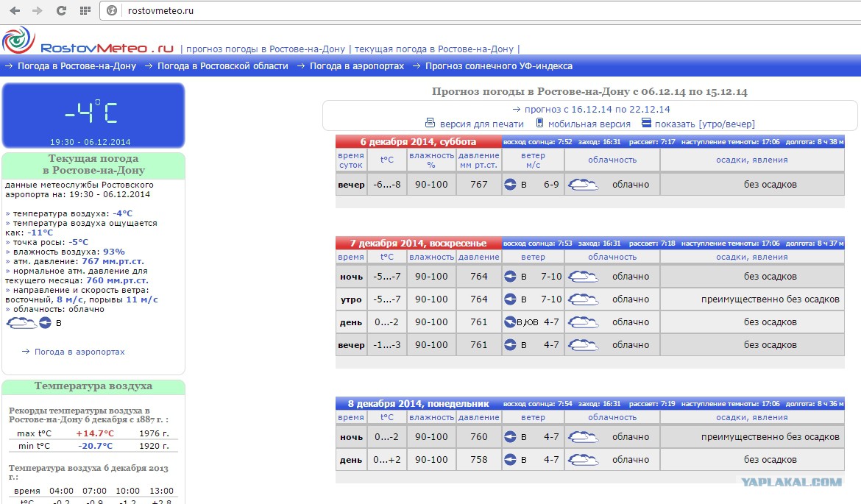
Task: Click humidity value '93%' in current weather
Action: (x=113, y=252)
